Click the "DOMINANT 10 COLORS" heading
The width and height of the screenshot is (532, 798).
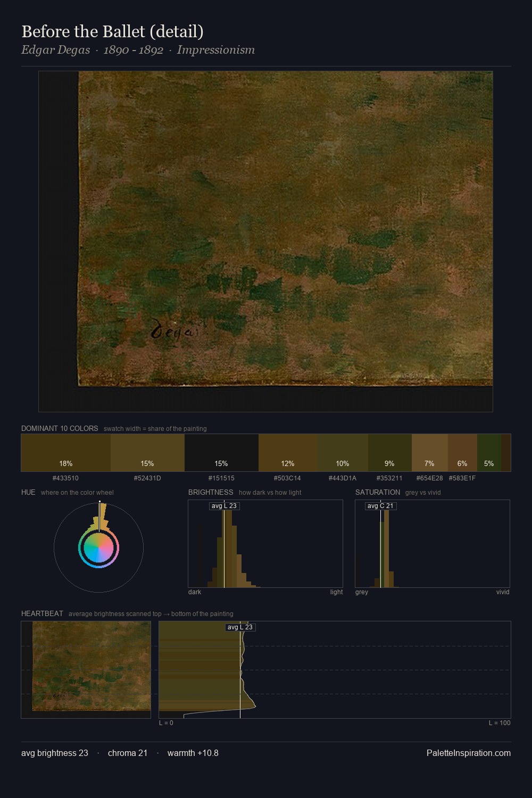60,428
